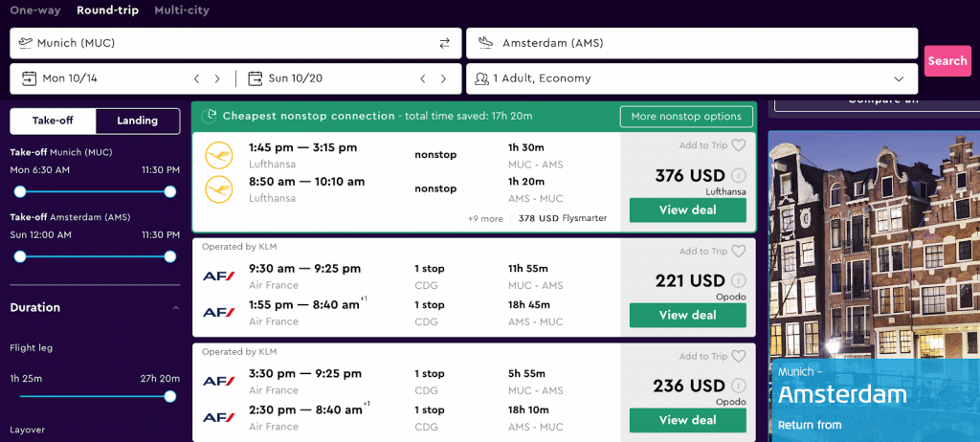View deal for 236 USD Opodo
This screenshot has width=980, height=442.
(687, 420)
